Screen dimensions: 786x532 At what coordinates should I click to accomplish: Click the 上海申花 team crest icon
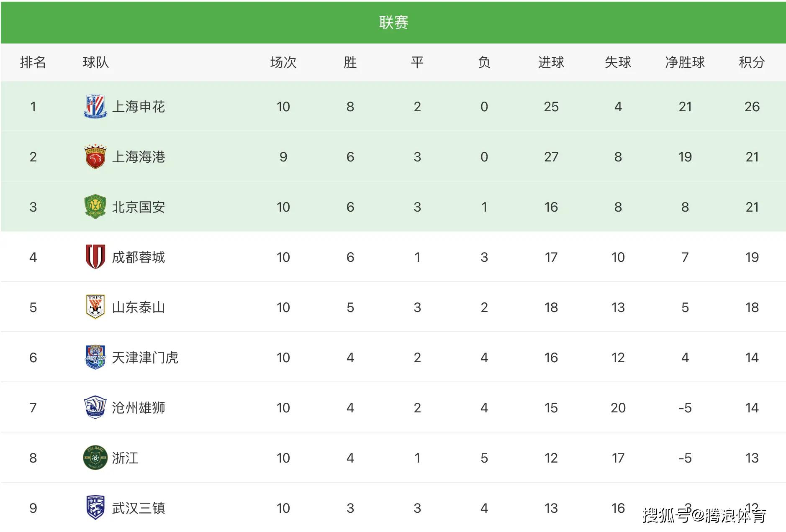coord(95,107)
